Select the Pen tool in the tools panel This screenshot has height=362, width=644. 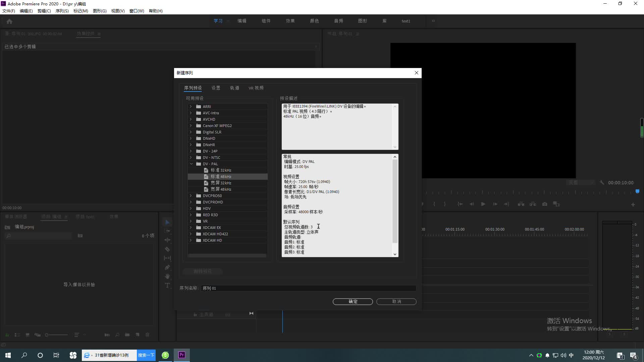point(167,267)
